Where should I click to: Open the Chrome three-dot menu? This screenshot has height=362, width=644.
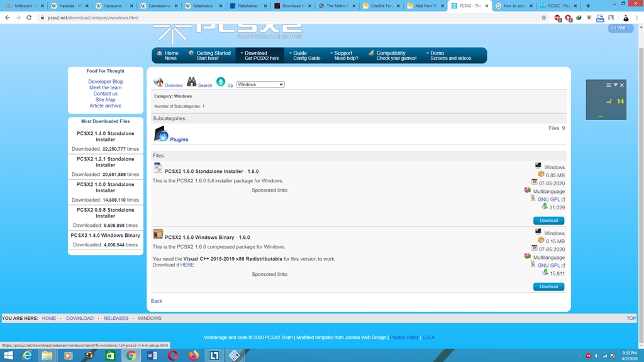coord(636,18)
